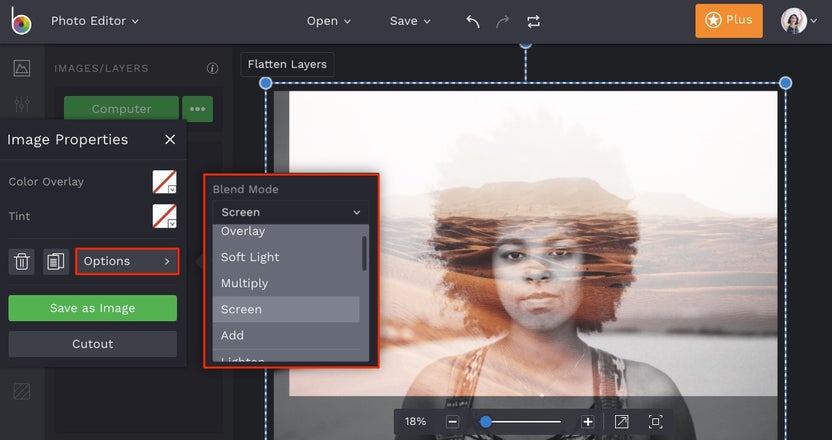Open the Save menu

[x=410, y=21]
